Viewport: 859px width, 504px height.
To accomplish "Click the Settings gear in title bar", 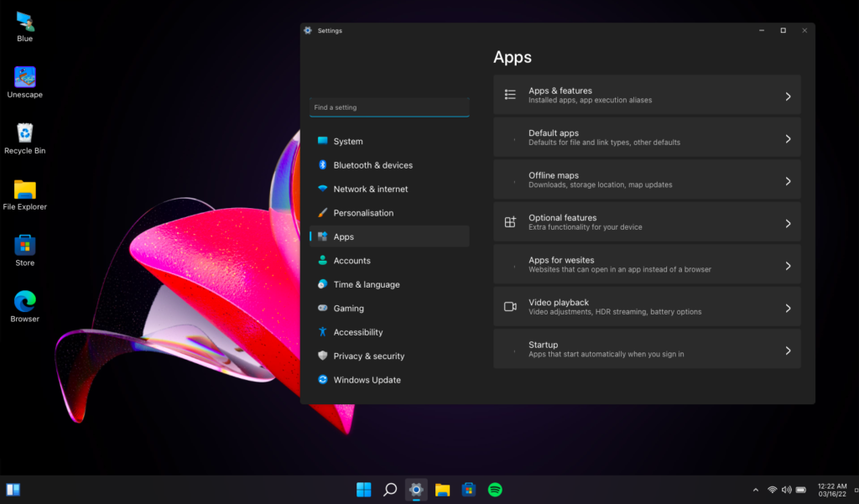I will point(308,31).
